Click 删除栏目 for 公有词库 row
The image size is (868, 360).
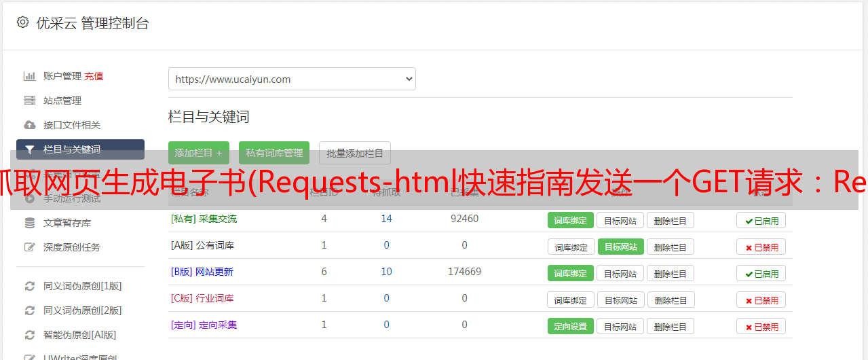[670, 247]
